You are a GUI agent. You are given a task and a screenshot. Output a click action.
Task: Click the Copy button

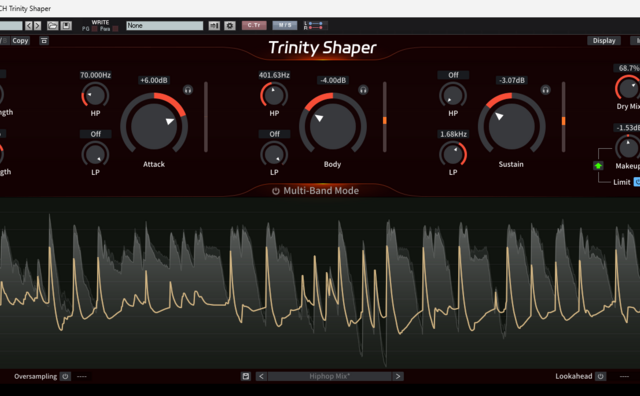(x=20, y=40)
